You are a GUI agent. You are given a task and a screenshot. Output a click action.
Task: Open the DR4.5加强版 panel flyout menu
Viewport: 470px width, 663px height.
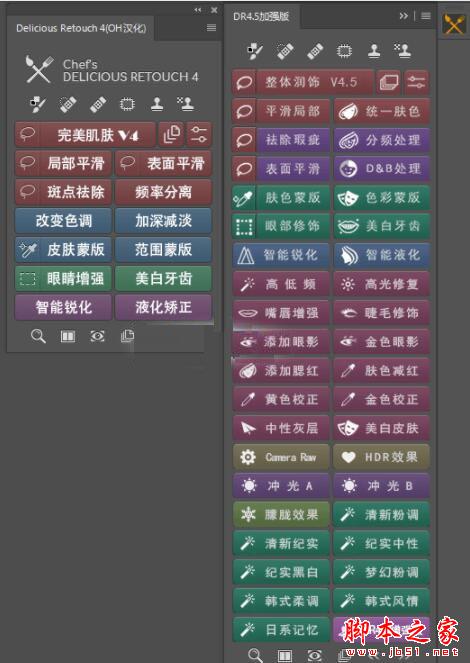click(x=426, y=16)
